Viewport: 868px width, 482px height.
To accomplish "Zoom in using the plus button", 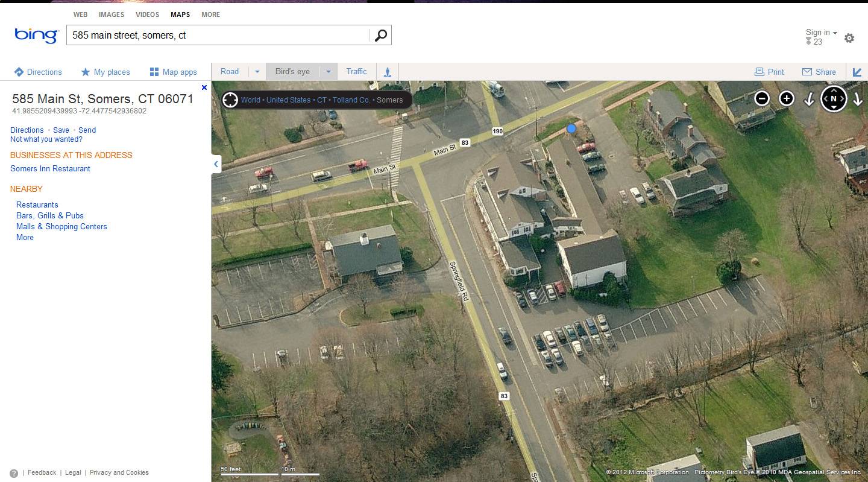I will pos(786,98).
